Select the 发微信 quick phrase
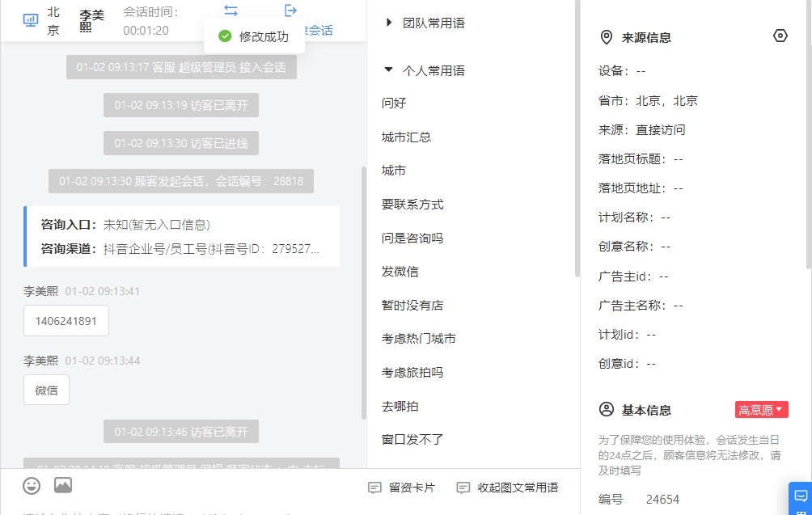812x515 pixels. (400, 271)
